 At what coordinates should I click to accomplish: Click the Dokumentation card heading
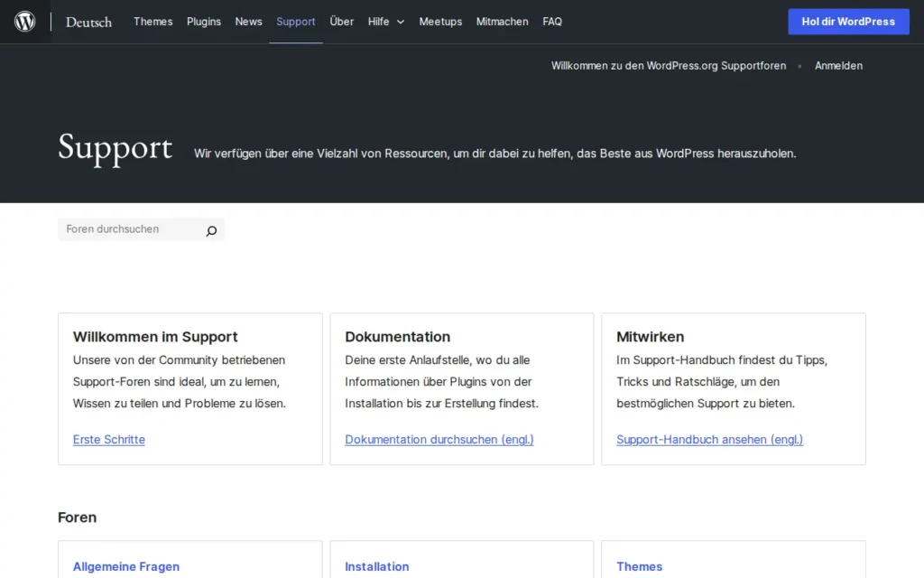tap(397, 337)
